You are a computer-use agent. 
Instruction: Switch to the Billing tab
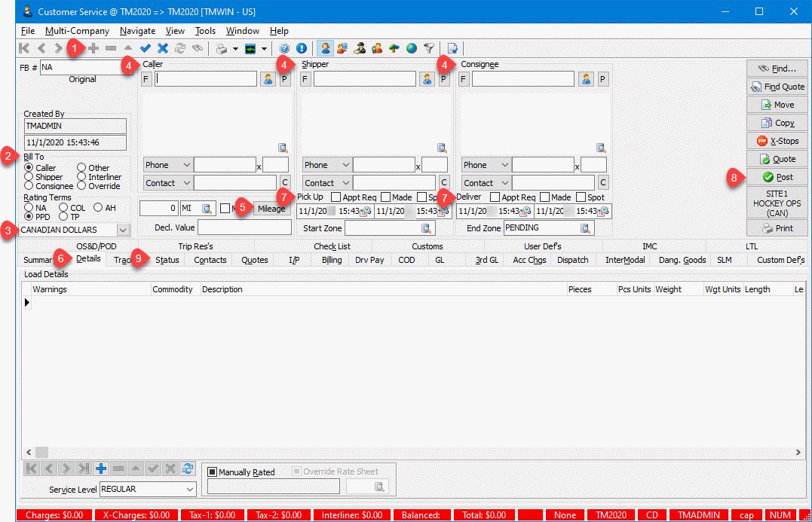(332, 260)
